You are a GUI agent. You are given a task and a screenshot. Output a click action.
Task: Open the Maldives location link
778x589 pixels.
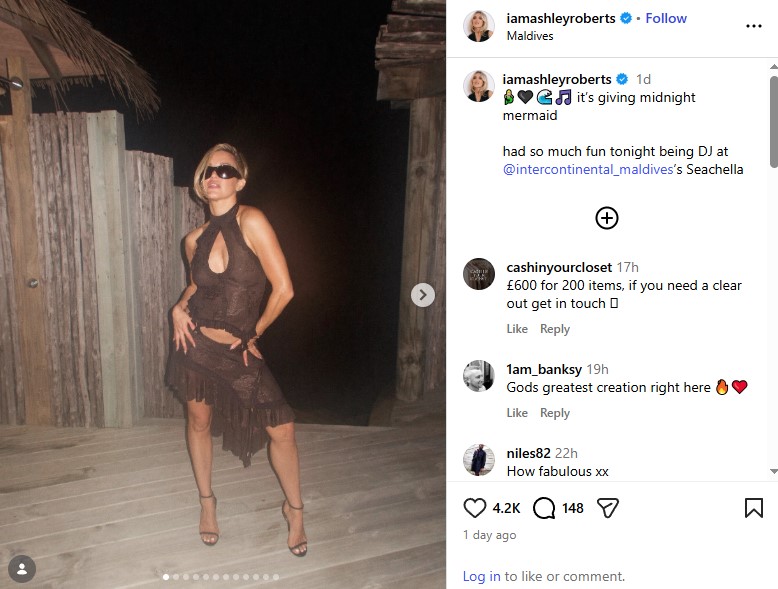point(530,36)
